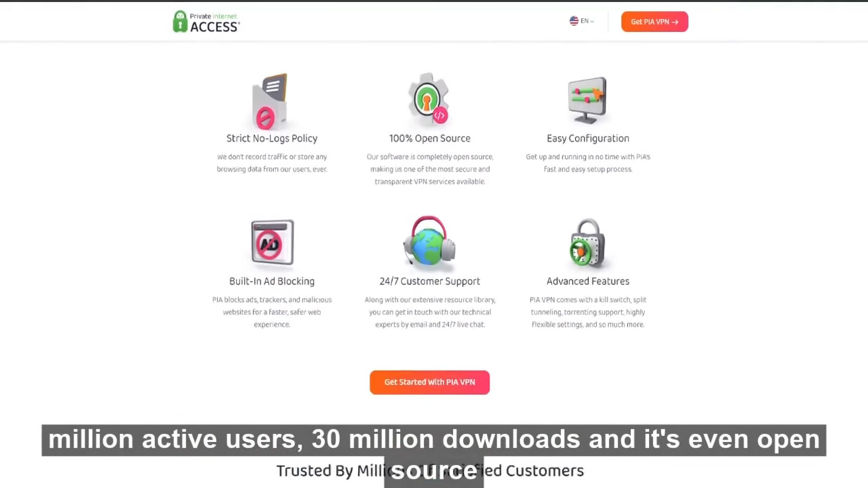Click the ACCESS wordmark text in header
This screenshot has width=868, height=488.
tap(214, 27)
